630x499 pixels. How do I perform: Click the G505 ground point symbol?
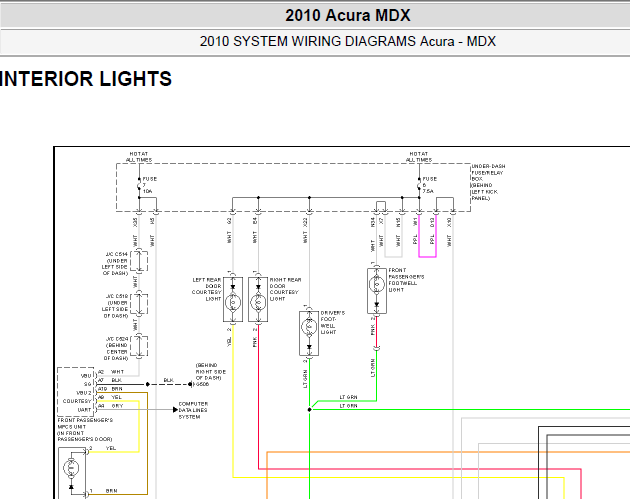(190, 384)
